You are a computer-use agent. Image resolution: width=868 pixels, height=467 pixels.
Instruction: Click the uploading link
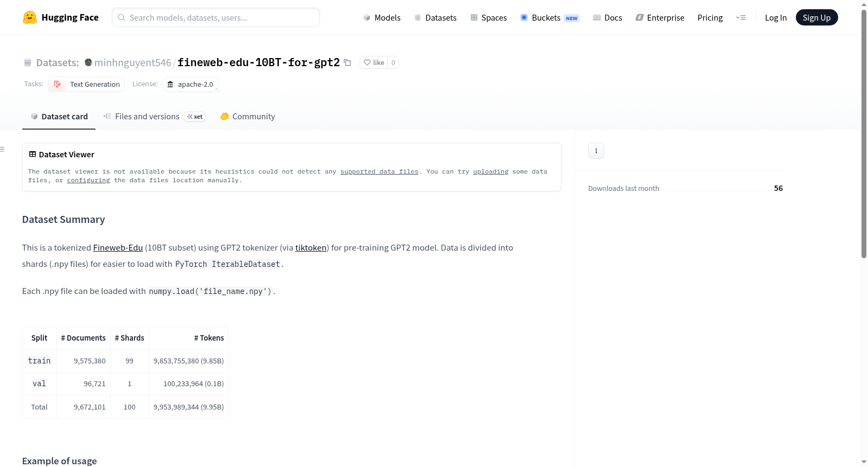pyautogui.click(x=490, y=171)
